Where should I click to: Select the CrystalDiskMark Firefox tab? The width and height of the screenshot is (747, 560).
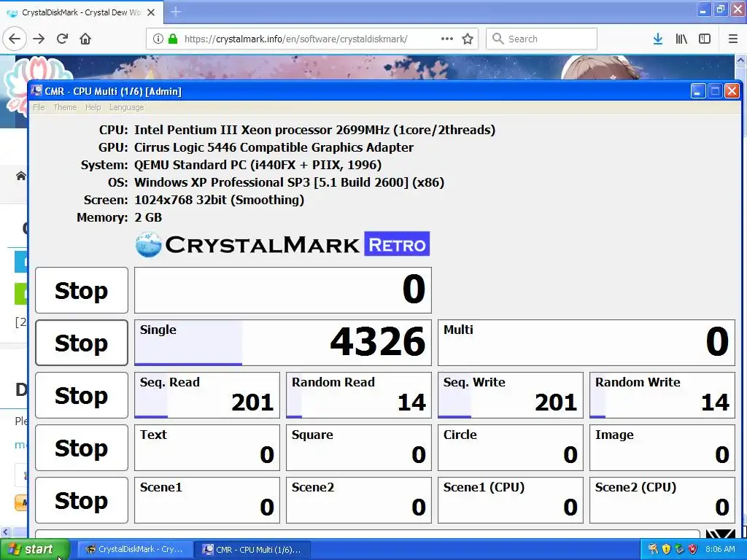[81, 12]
